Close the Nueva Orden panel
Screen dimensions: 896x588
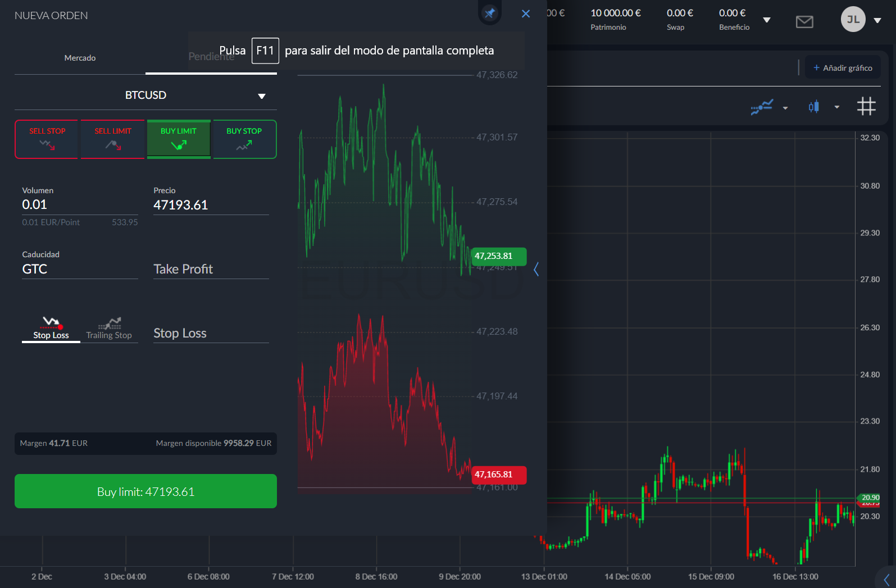click(526, 13)
